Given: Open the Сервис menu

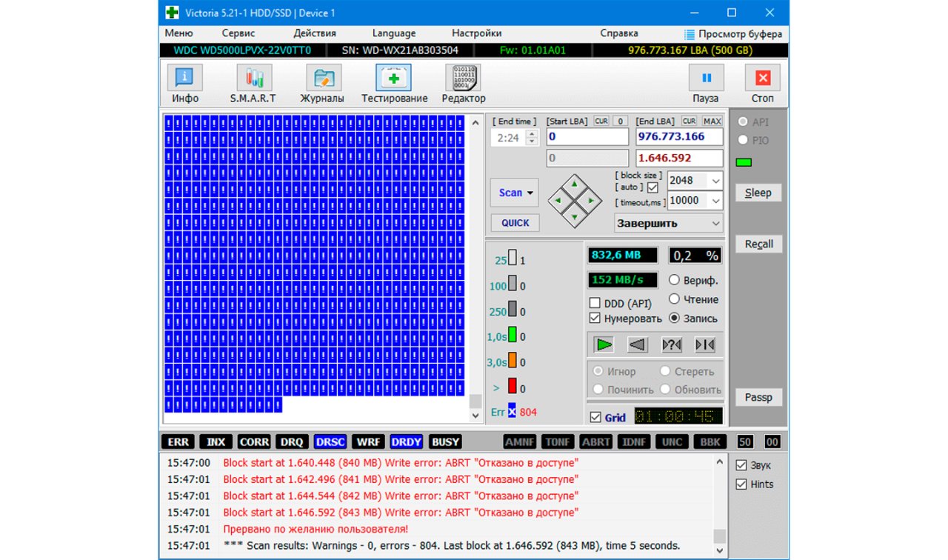Looking at the screenshot, I should point(238,33).
